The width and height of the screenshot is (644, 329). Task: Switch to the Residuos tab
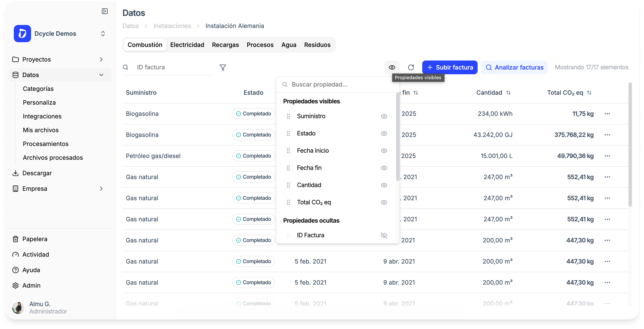[x=317, y=45]
